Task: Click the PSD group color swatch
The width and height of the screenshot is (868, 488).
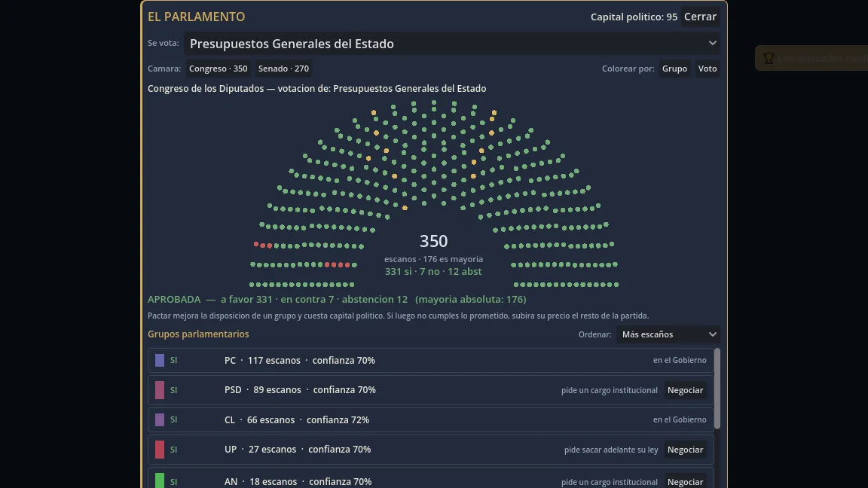Action: pos(160,390)
